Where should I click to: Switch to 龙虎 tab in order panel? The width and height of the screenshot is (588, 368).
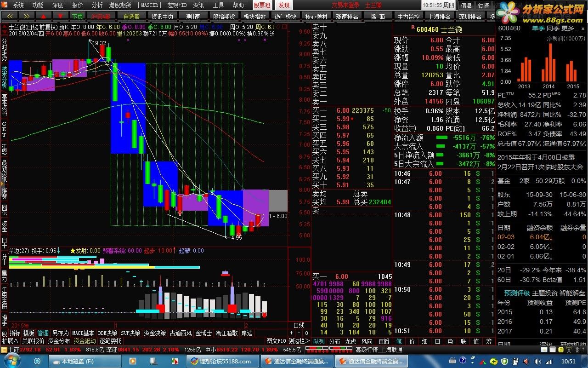[x=351, y=341]
